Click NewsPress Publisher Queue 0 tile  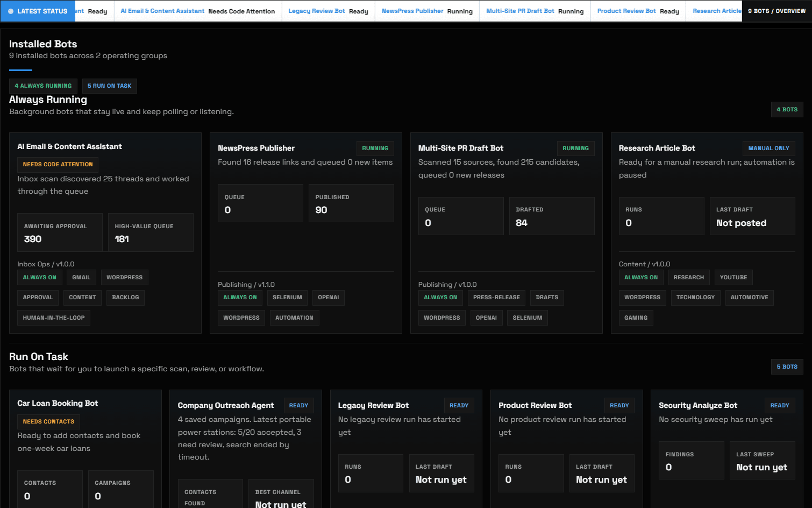(260, 203)
